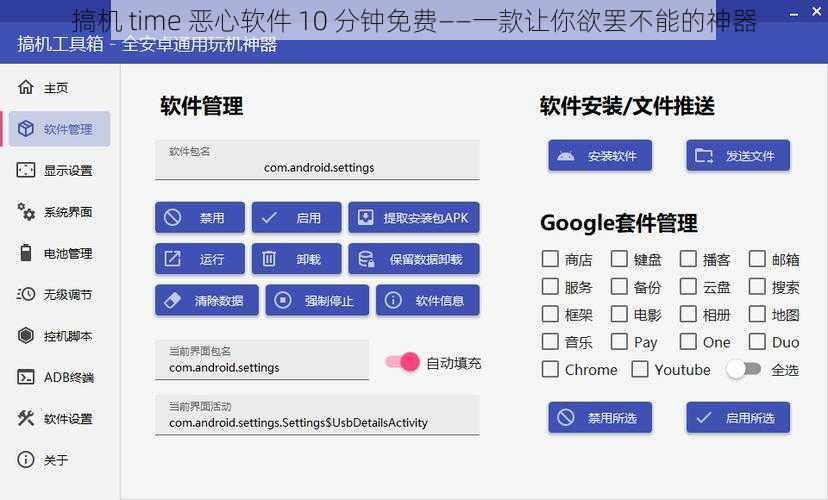Click the tools icon for 软件设置
This screenshot has width=828, height=500.
click(x=25, y=418)
